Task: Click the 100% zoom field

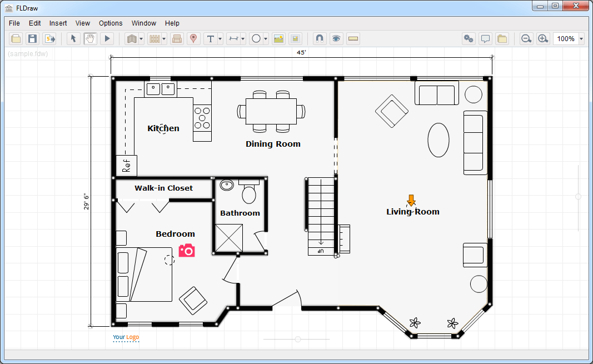Action: pos(566,38)
